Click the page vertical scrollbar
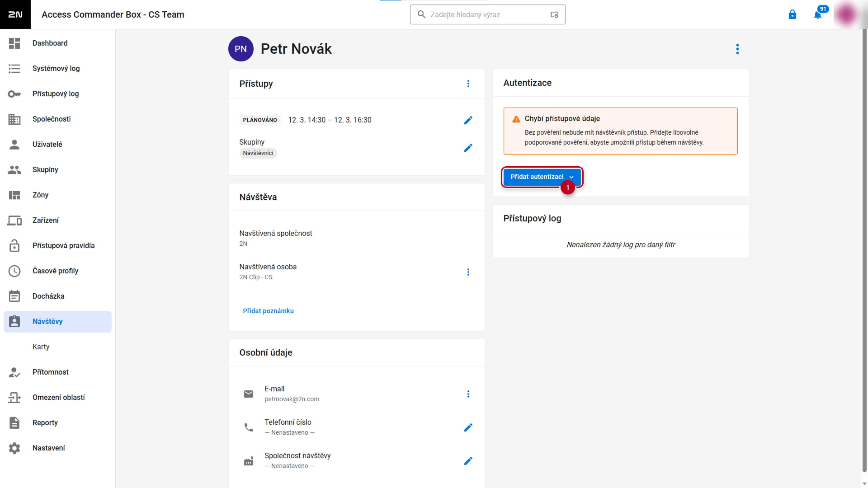This screenshot has height=488, width=868. (865, 251)
